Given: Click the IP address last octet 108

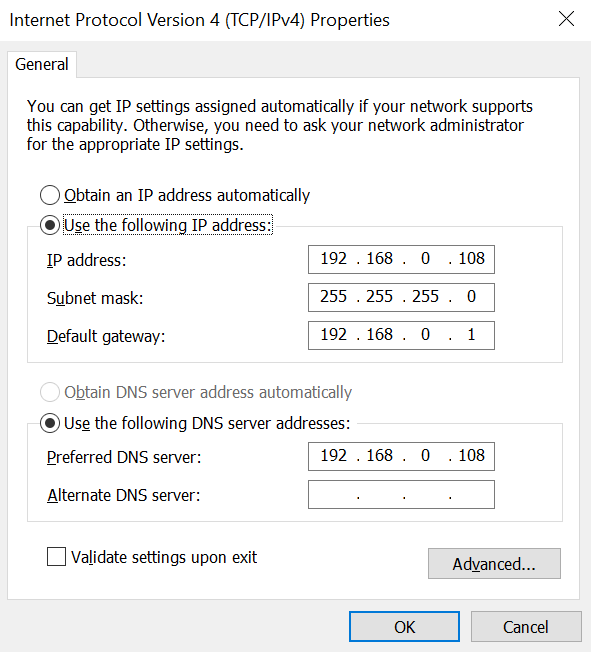Looking at the screenshot, I should click(471, 259).
